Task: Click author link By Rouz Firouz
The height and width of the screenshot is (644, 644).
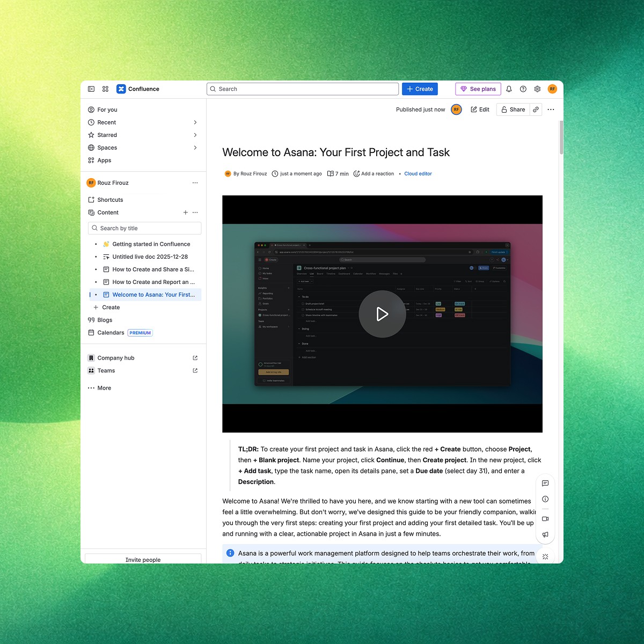Action: tap(250, 174)
